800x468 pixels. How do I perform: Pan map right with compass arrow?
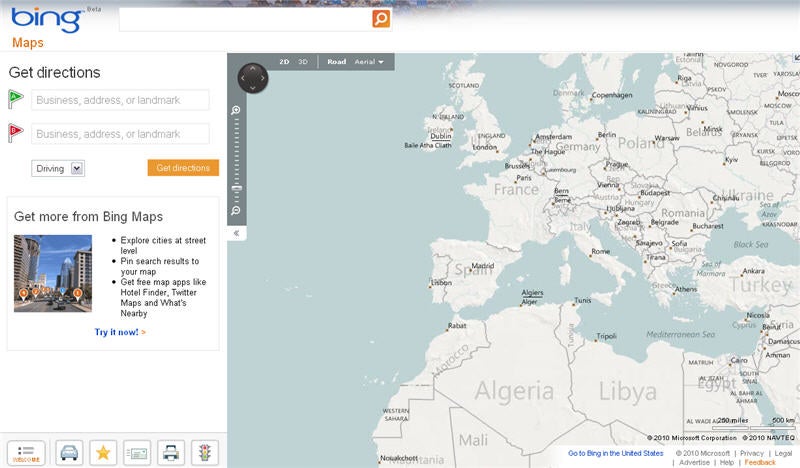tap(263, 78)
